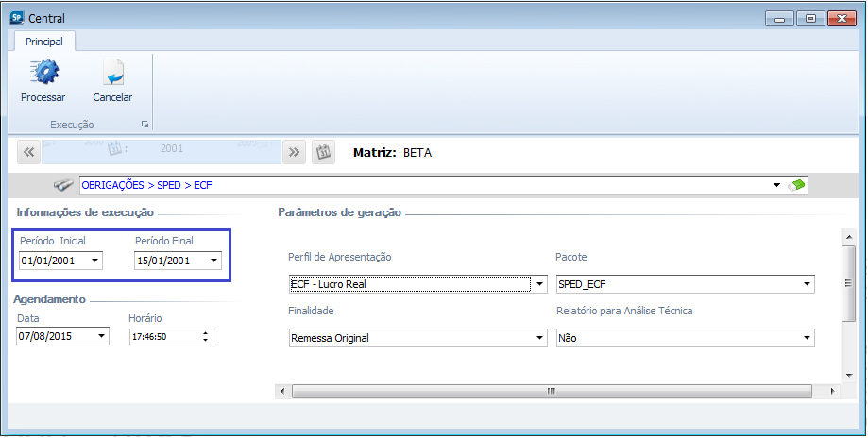Open the Período Final date picker
Viewport: 868px width, 438px height.
tap(213, 261)
